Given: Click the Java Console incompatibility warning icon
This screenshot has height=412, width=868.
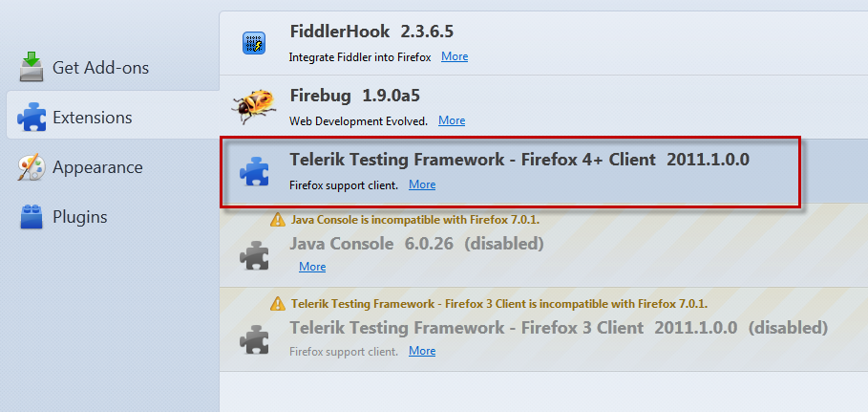Looking at the screenshot, I should coord(277,220).
